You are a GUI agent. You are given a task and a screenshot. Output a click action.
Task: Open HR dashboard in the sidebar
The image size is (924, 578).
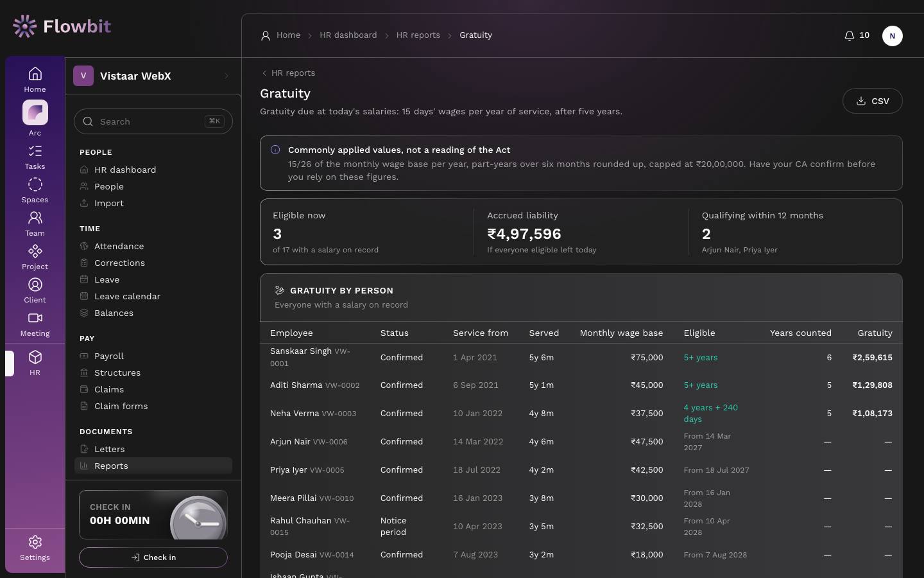pos(153,170)
